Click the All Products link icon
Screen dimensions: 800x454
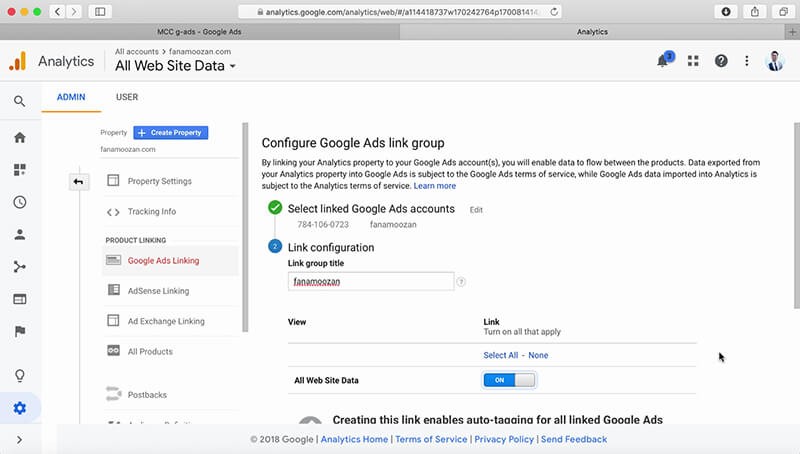(x=113, y=350)
